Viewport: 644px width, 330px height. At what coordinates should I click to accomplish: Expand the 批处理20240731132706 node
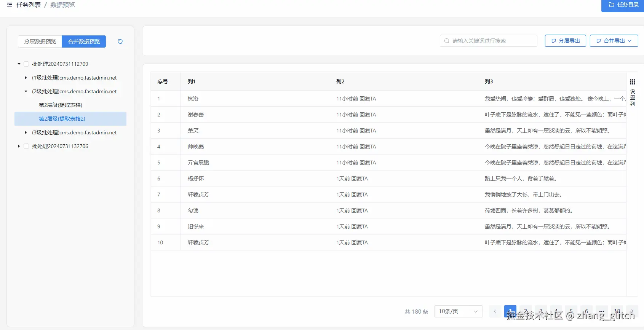point(19,146)
